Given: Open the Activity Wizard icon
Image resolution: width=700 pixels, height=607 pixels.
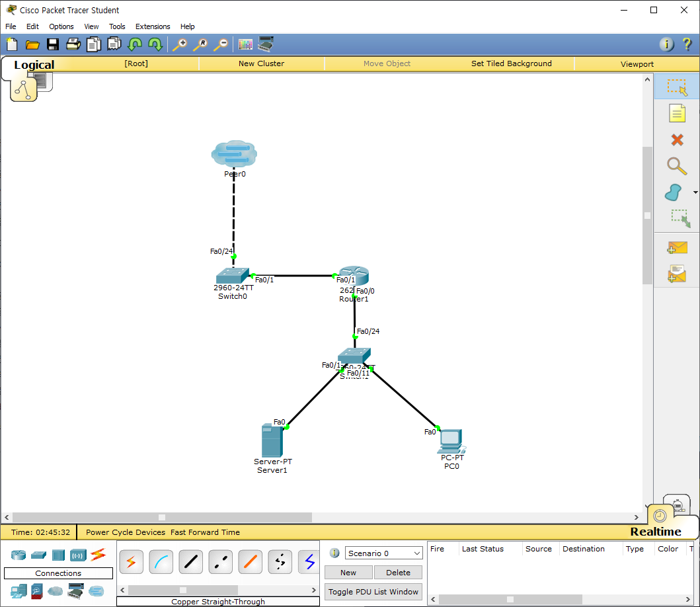Looking at the screenshot, I should coord(94,44).
